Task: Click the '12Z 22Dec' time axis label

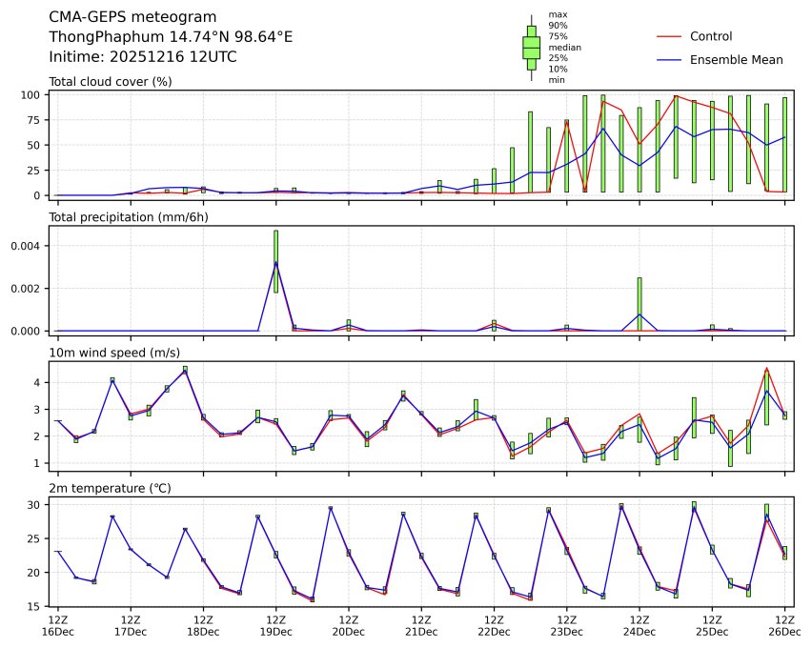Action: click(x=494, y=626)
